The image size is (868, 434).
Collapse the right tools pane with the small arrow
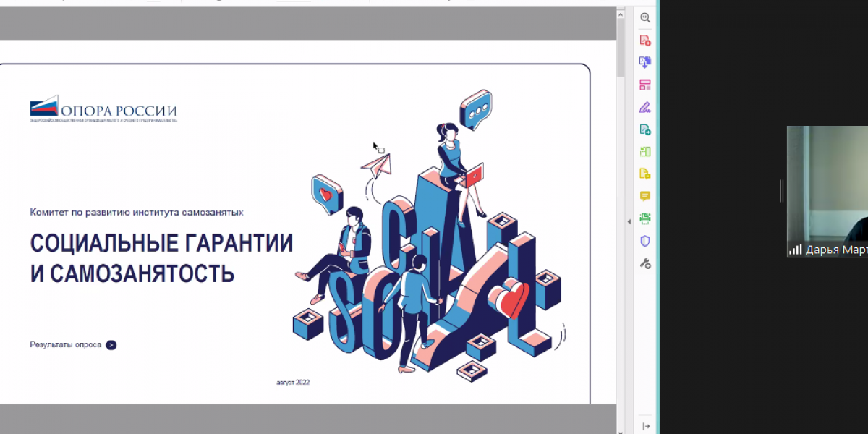coord(629,221)
